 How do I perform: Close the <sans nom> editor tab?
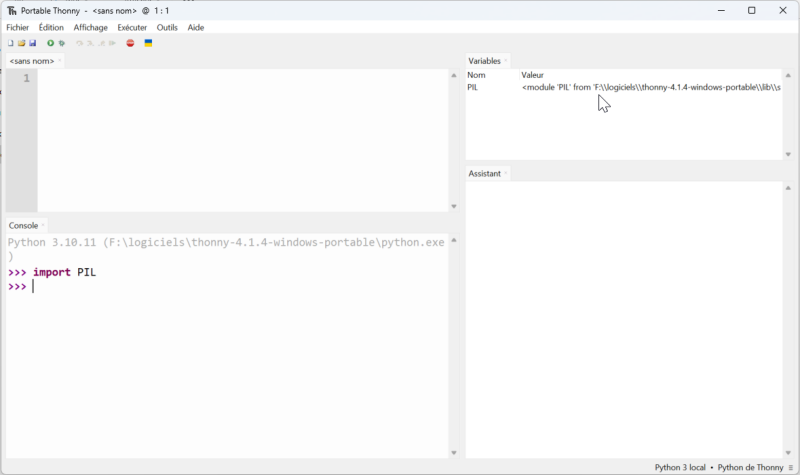point(60,60)
